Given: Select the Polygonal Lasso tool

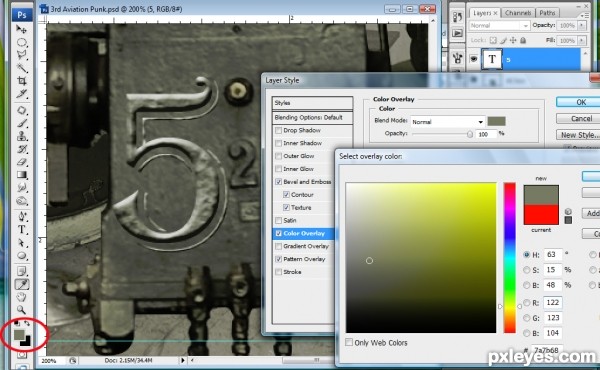Looking at the screenshot, I should (x=21, y=55).
